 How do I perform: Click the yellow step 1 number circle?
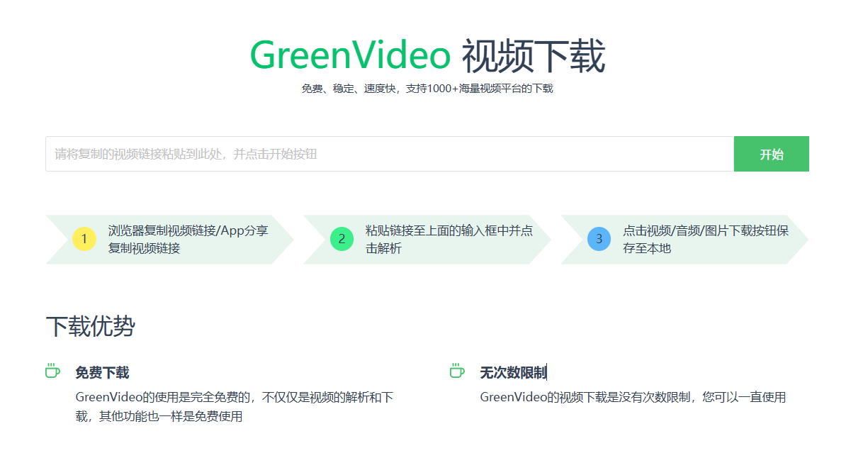pos(83,240)
